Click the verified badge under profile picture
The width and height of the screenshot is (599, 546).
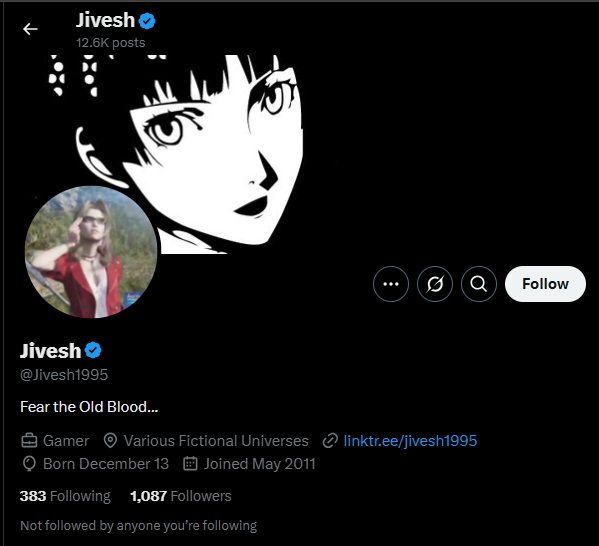[93, 350]
